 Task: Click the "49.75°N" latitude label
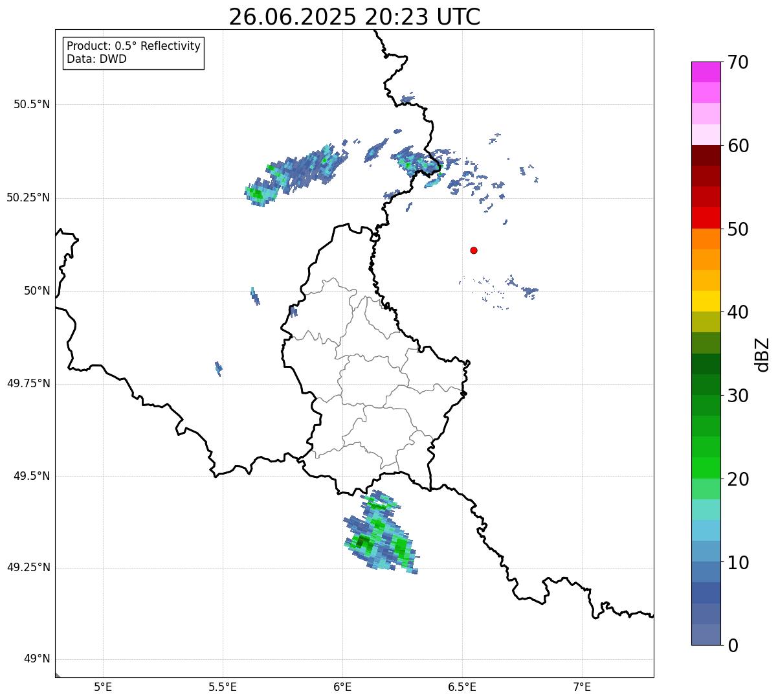[x=28, y=383]
